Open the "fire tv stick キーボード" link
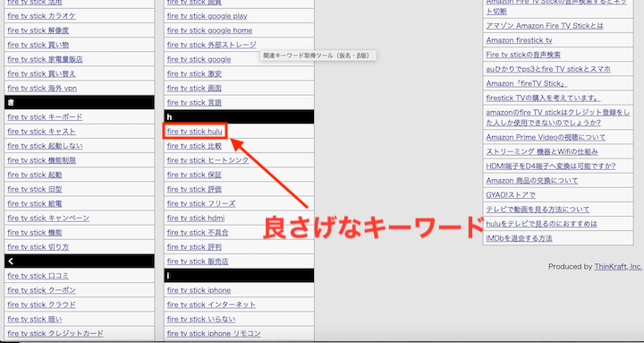 click(x=45, y=117)
